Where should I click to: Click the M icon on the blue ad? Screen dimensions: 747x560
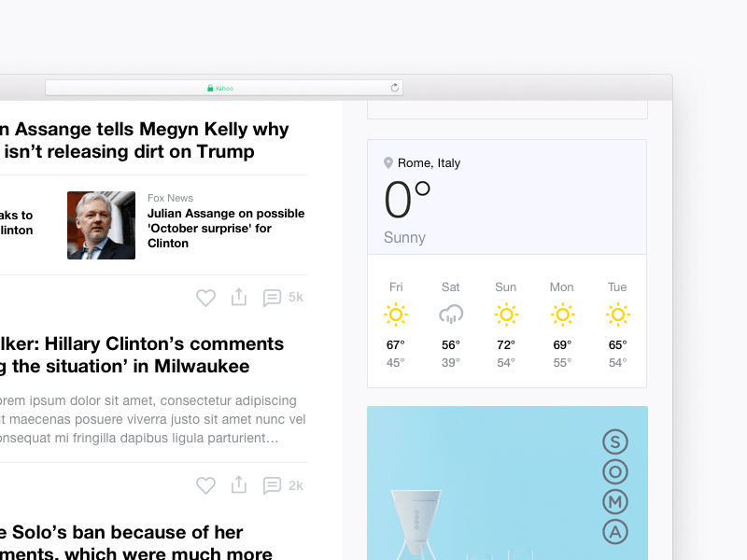click(615, 501)
